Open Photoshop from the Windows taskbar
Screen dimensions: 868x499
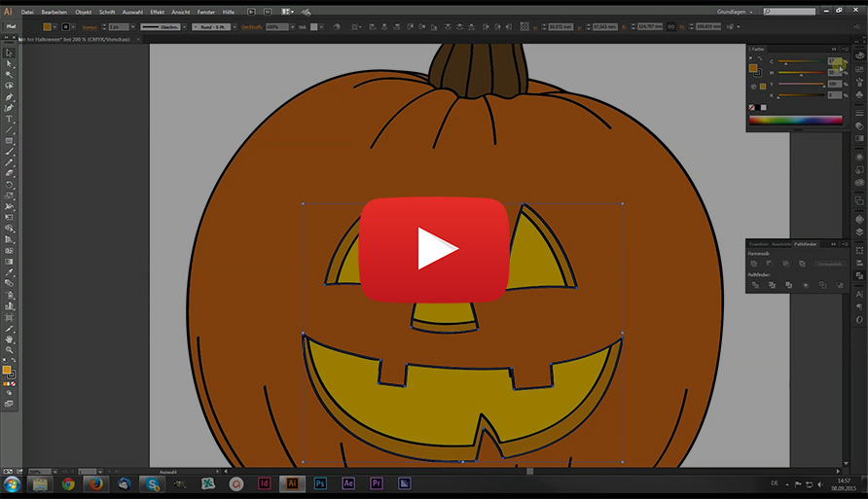319,483
